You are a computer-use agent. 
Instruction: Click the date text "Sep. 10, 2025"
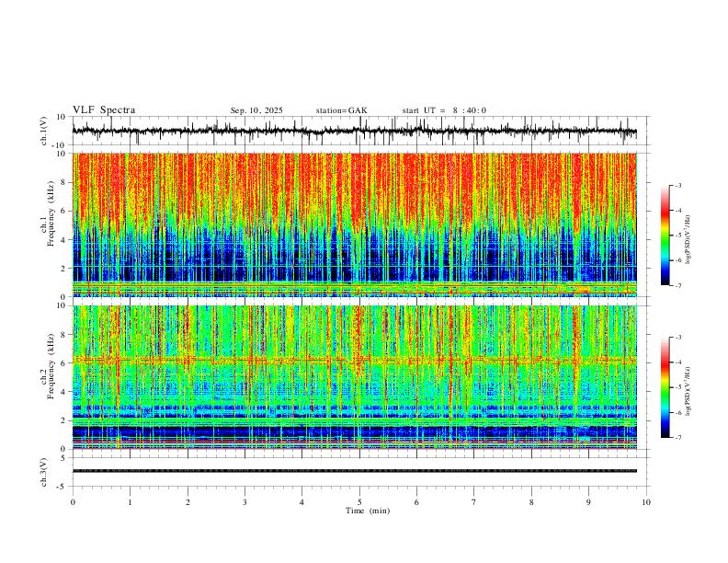coord(256,110)
